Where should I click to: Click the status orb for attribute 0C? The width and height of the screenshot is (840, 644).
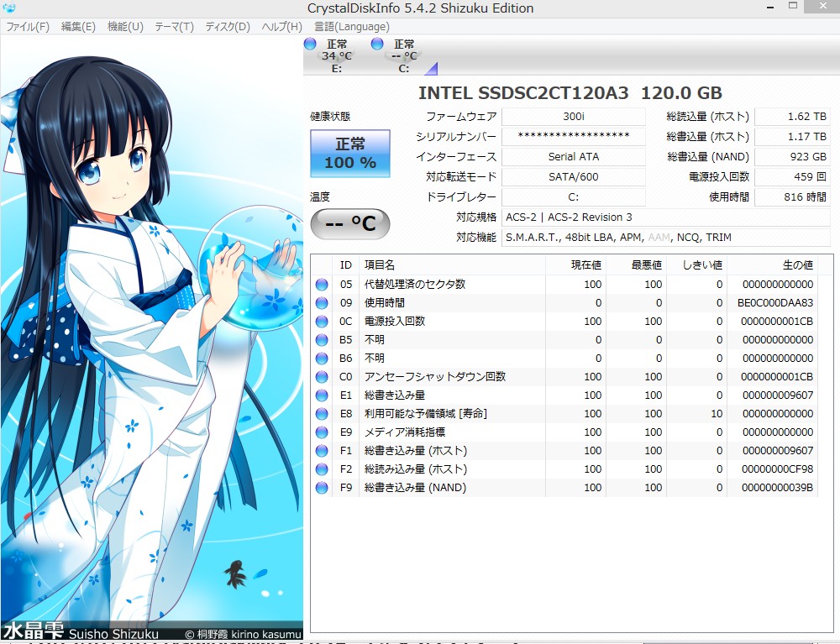pos(322,322)
